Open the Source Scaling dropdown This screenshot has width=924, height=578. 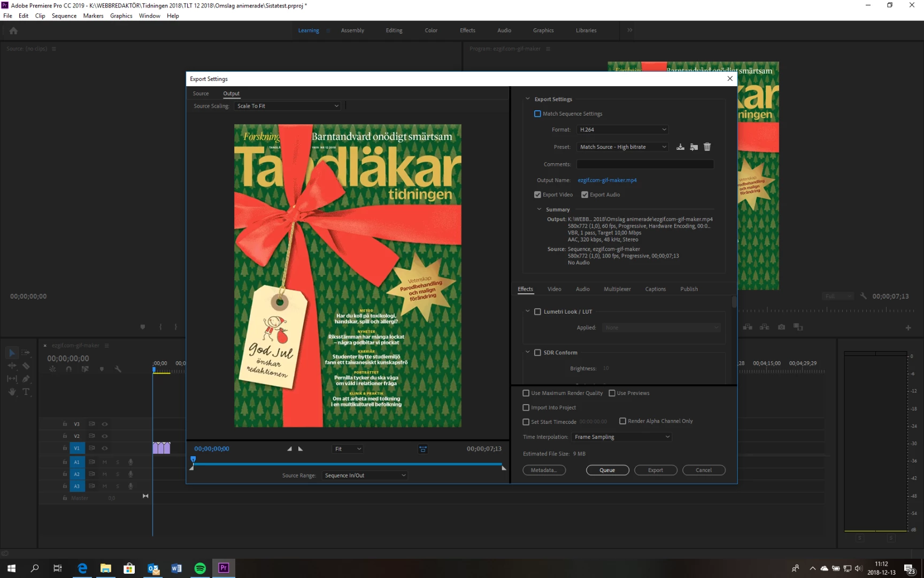(x=288, y=106)
